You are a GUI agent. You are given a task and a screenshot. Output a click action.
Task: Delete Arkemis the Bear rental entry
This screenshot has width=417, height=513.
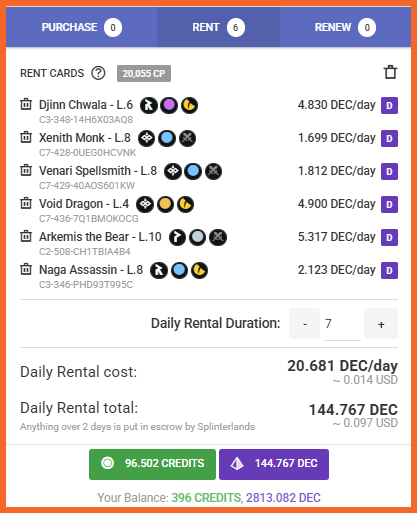[x=26, y=236]
